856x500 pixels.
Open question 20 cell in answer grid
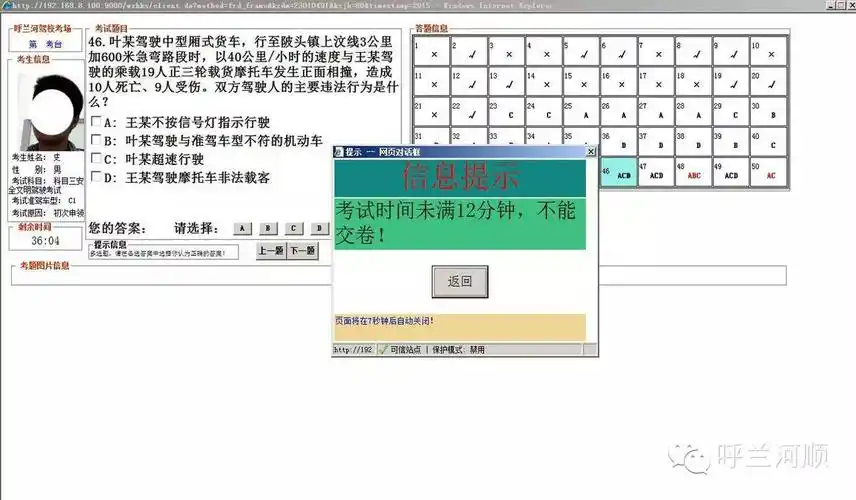coord(768,81)
